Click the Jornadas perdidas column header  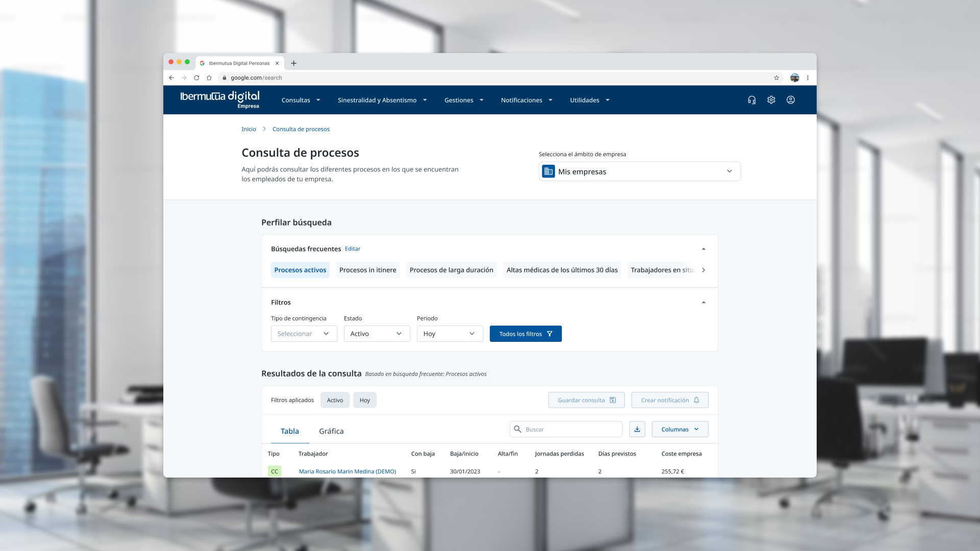[559, 454]
